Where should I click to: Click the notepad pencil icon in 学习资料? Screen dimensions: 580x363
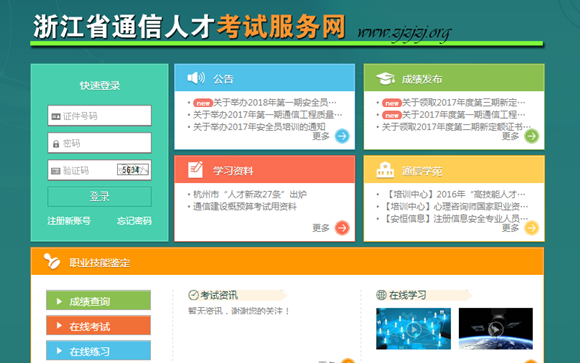point(195,170)
